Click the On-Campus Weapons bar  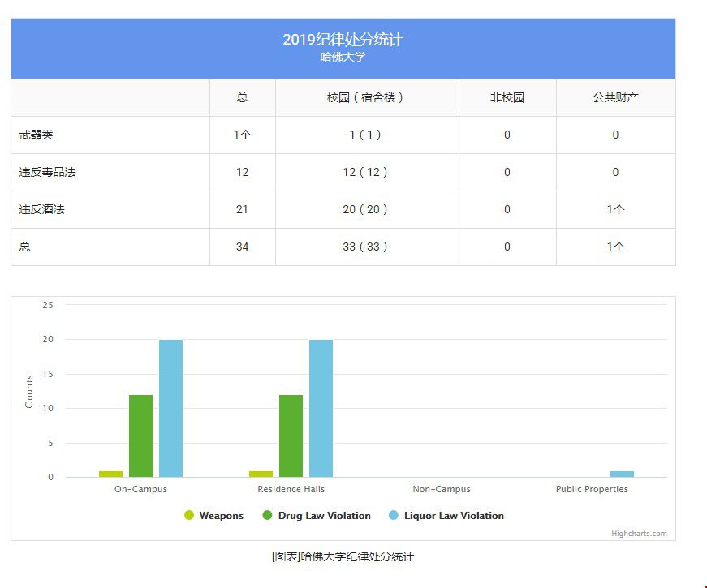coord(110,474)
